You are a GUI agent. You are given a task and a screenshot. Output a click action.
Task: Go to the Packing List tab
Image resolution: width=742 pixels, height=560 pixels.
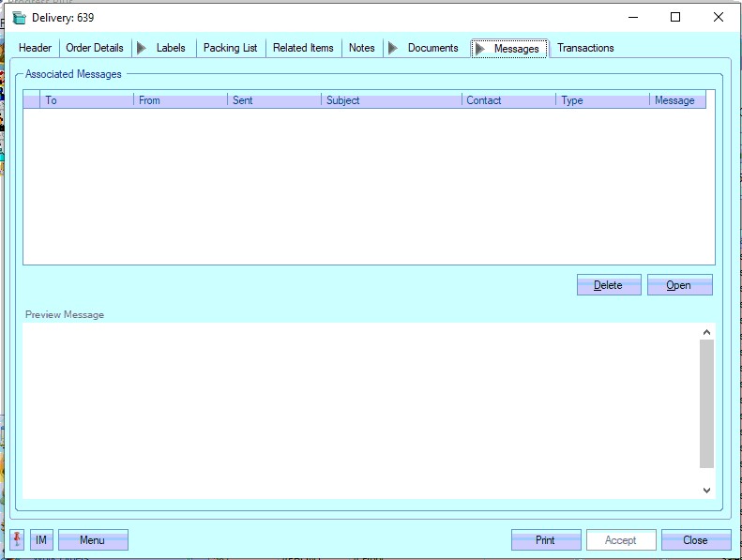tap(230, 48)
